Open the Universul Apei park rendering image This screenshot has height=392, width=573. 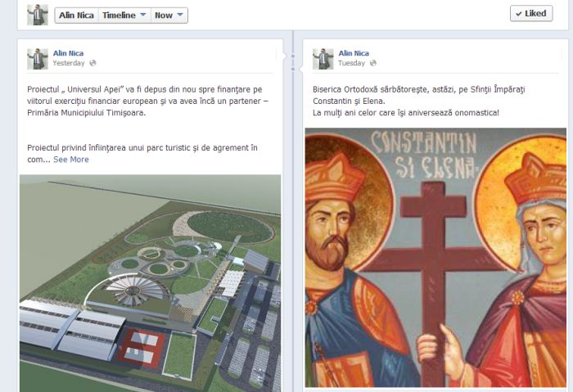pos(150,283)
